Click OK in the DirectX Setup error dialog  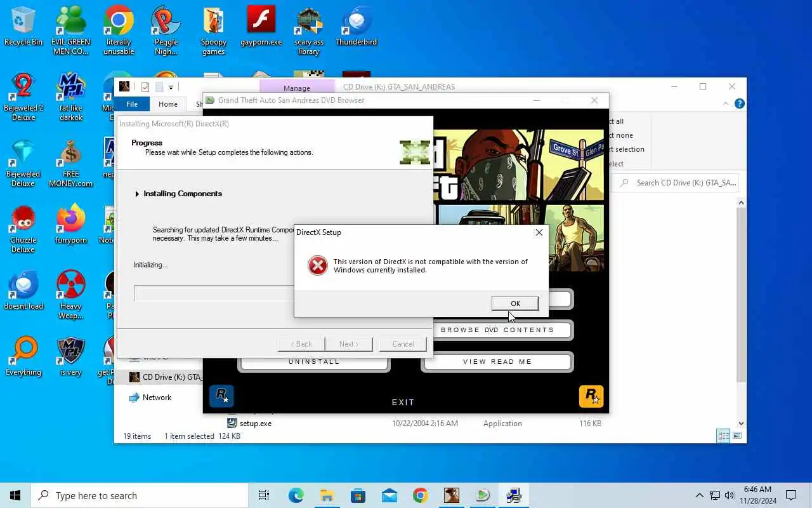pos(515,304)
